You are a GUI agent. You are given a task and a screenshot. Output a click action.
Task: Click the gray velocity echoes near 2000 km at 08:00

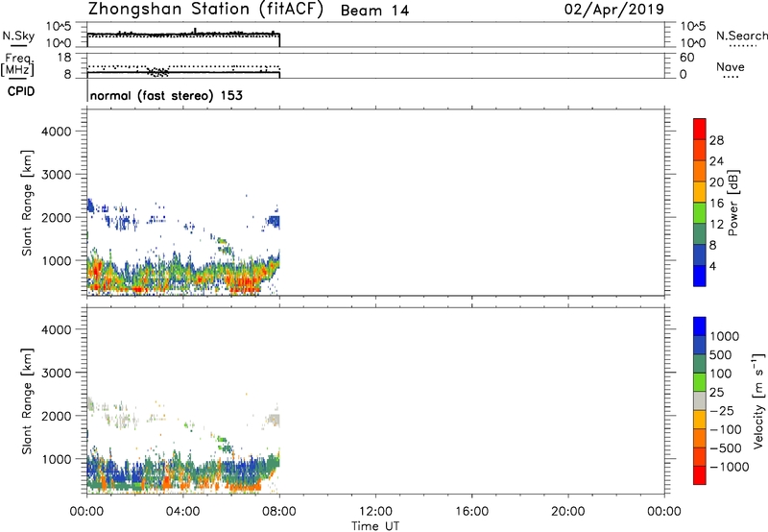(x=274, y=420)
